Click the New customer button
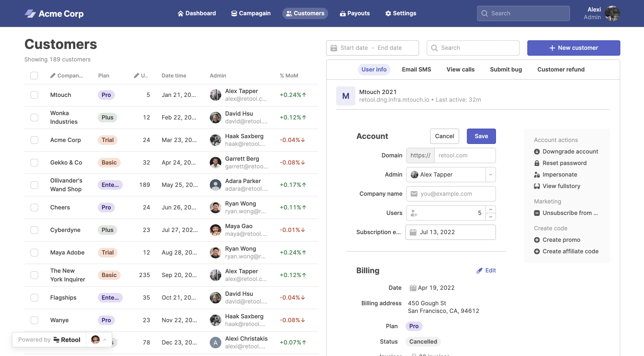The height and width of the screenshot is (356, 644). click(x=573, y=48)
